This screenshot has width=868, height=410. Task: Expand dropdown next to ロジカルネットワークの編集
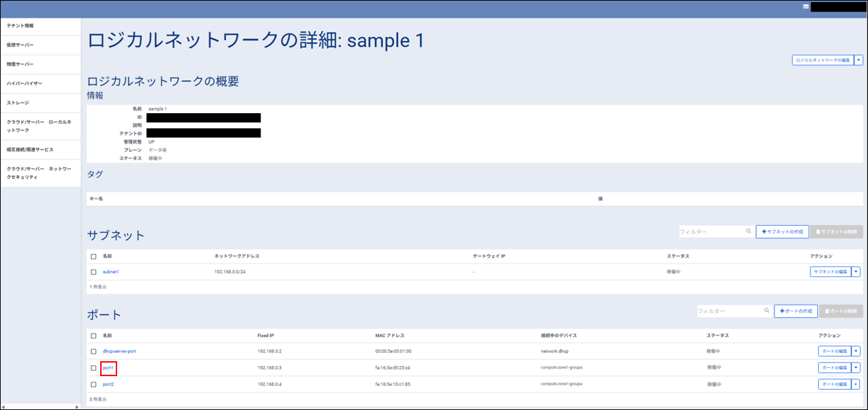[859, 60]
